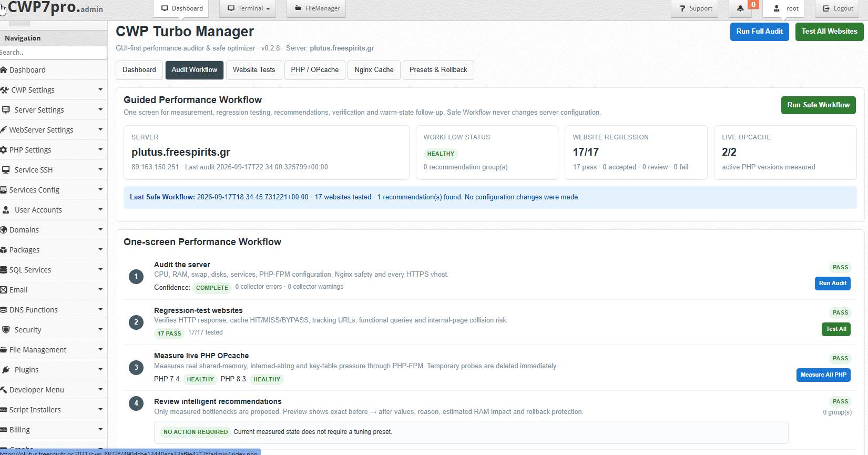Click the notification bell icon

(x=740, y=8)
